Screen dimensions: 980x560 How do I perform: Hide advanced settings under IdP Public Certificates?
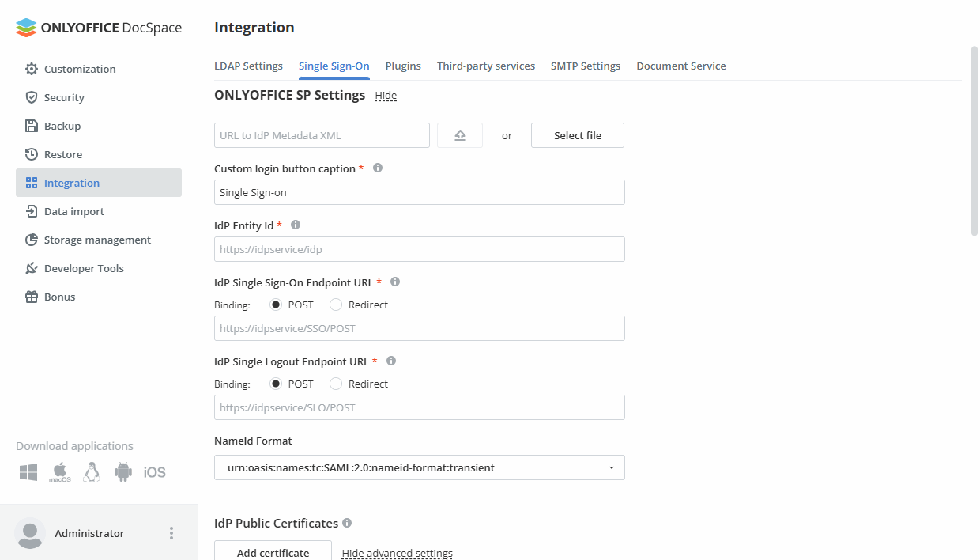point(396,553)
